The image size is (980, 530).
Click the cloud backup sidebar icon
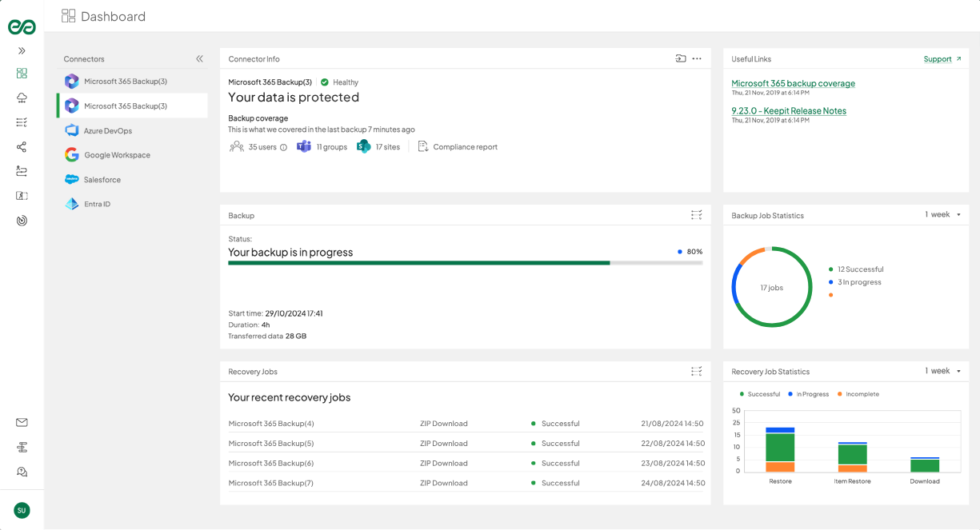coord(22,98)
